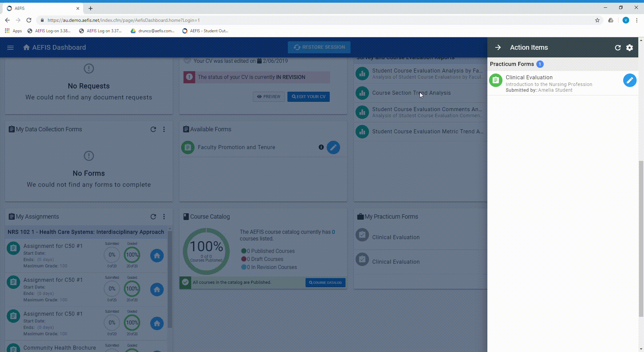644x352 pixels.
Task: Click the Faculty Promotion and Tenure form icon
Action: (188, 147)
